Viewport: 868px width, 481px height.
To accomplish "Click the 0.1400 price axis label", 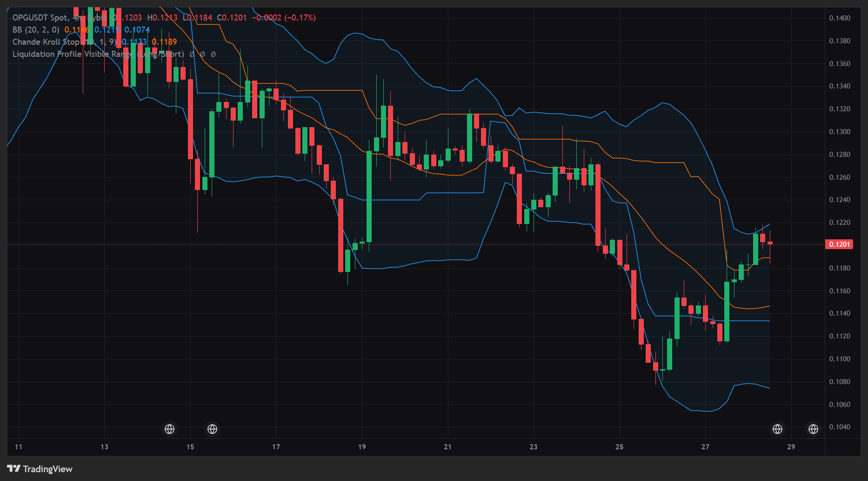I will pyautogui.click(x=840, y=18).
